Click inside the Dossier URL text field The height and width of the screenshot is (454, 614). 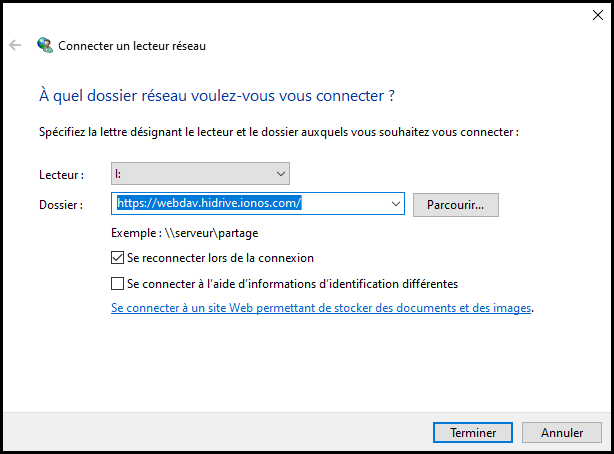[x=251, y=203]
